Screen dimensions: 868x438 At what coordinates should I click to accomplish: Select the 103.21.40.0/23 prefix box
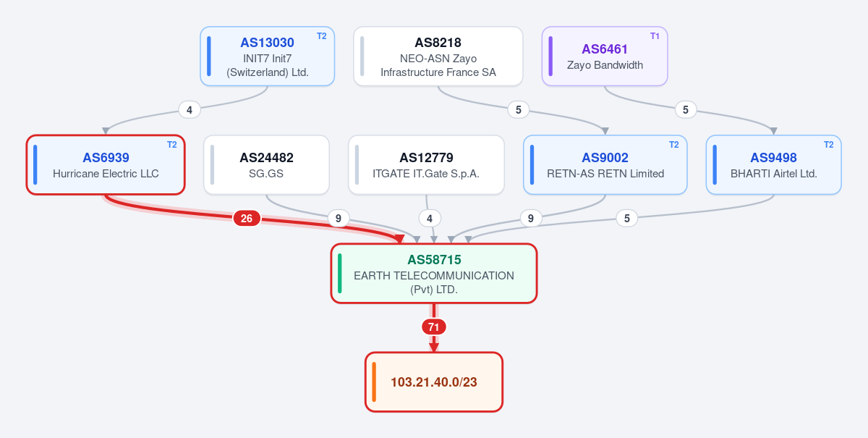pyautogui.click(x=434, y=382)
